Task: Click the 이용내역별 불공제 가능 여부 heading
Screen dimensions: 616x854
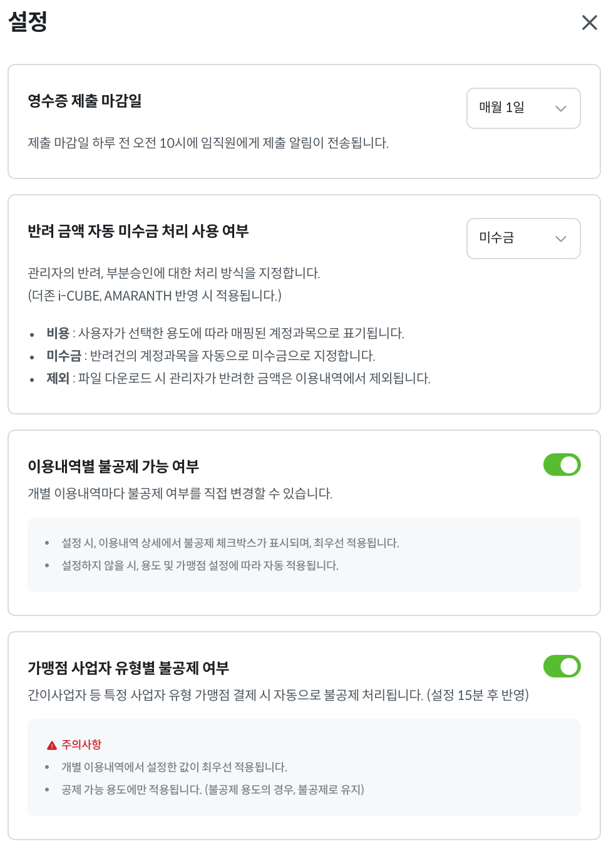Action: click(x=113, y=466)
